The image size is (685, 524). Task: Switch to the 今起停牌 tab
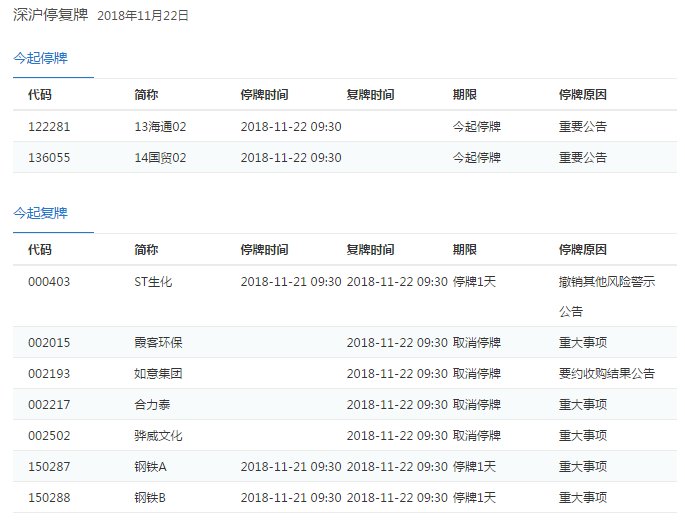click(40, 58)
